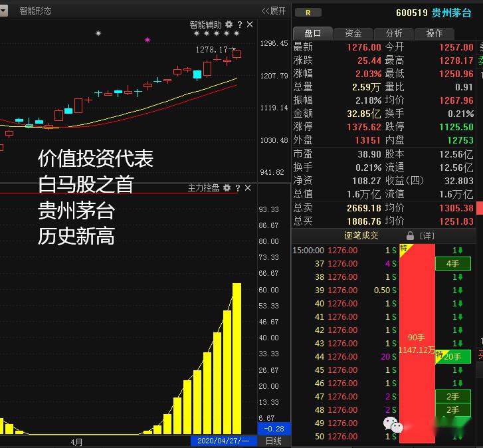
Task: Click the 1296.45 price axis label
Action: pos(274,43)
